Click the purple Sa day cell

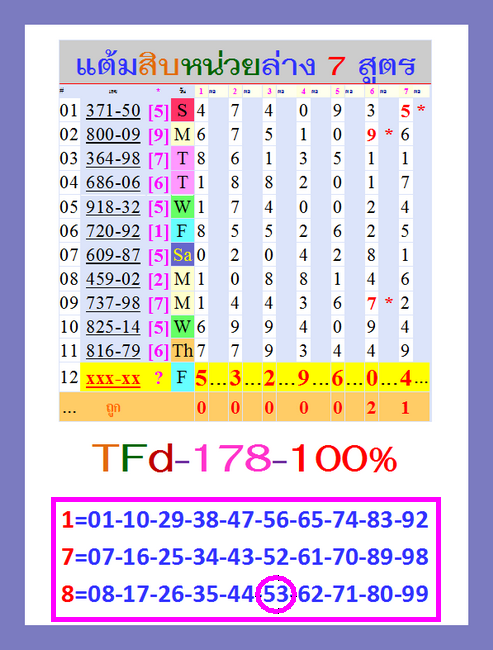pos(182,255)
